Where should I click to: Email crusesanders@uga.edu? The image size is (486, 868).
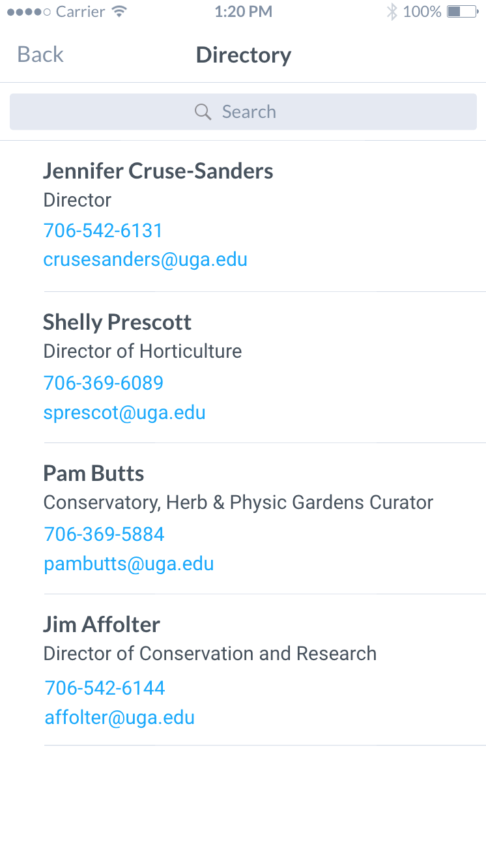pyautogui.click(x=145, y=259)
